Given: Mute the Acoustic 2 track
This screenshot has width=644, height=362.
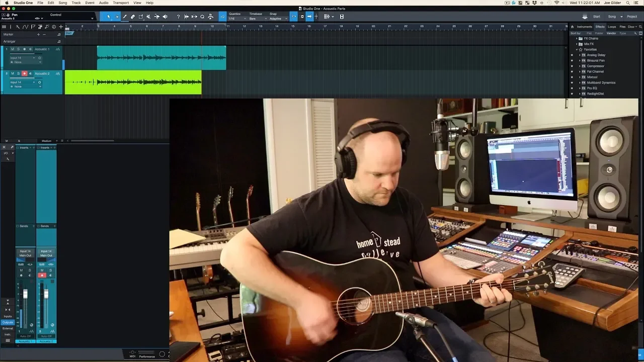Looking at the screenshot, I should (13, 73).
